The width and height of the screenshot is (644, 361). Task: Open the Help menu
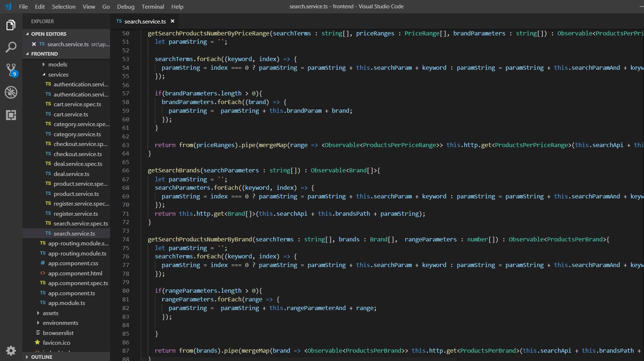177,7
